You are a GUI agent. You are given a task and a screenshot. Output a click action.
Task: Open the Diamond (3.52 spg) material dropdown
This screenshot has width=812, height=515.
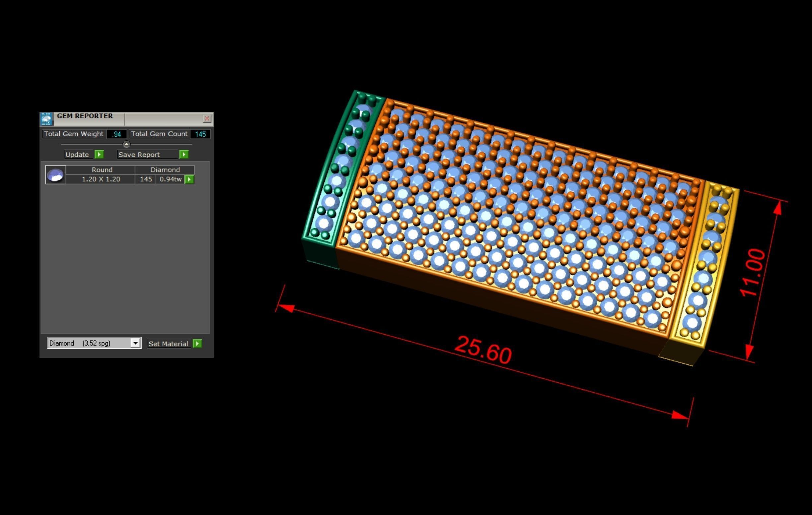135,343
